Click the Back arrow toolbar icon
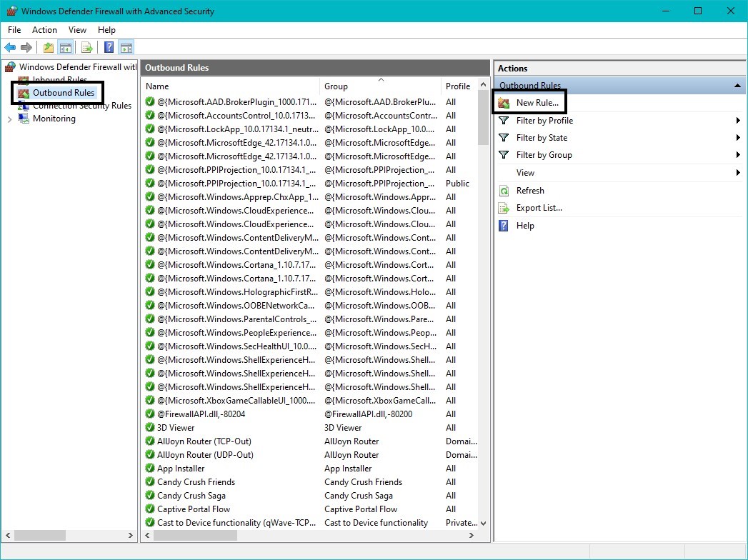The image size is (748, 560). click(10, 47)
